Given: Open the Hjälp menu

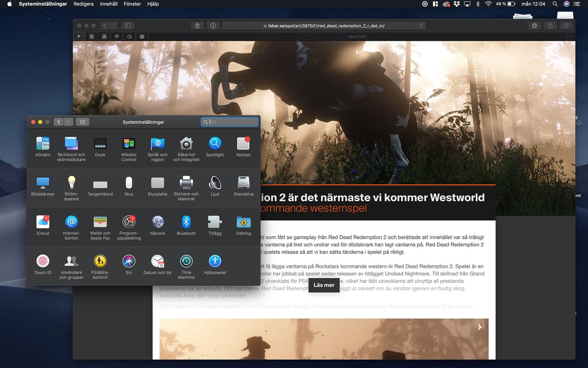Looking at the screenshot, I should click(x=153, y=4).
